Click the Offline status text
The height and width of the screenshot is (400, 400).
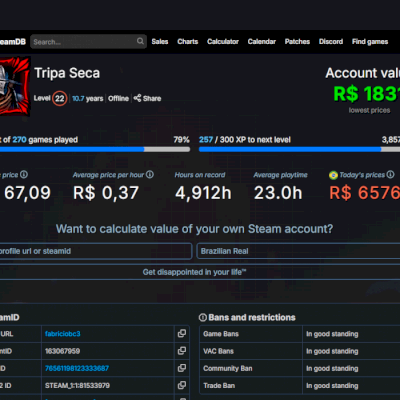pyautogui.click(x=118, y=99)
